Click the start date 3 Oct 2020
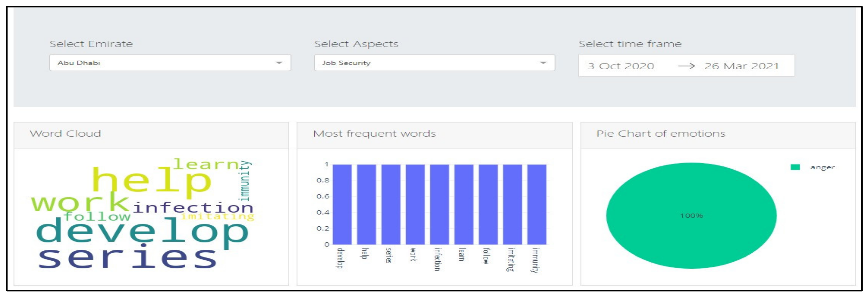 click(621, 66)
